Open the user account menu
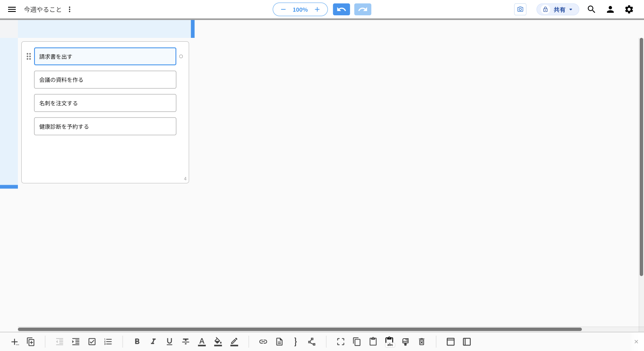The image size is (644, 351). pos(610,9)
